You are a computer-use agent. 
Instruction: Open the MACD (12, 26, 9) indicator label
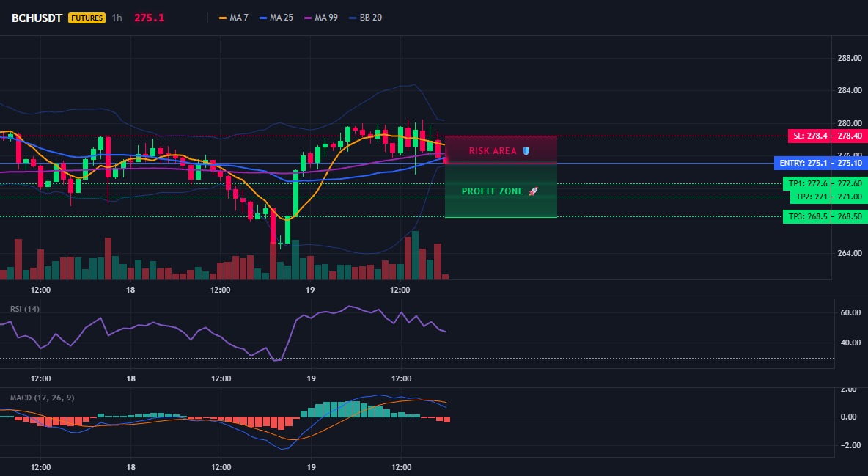point(42,398)
